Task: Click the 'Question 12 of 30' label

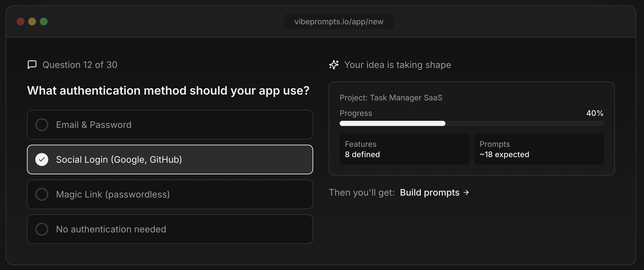Action: coord(80,65)
